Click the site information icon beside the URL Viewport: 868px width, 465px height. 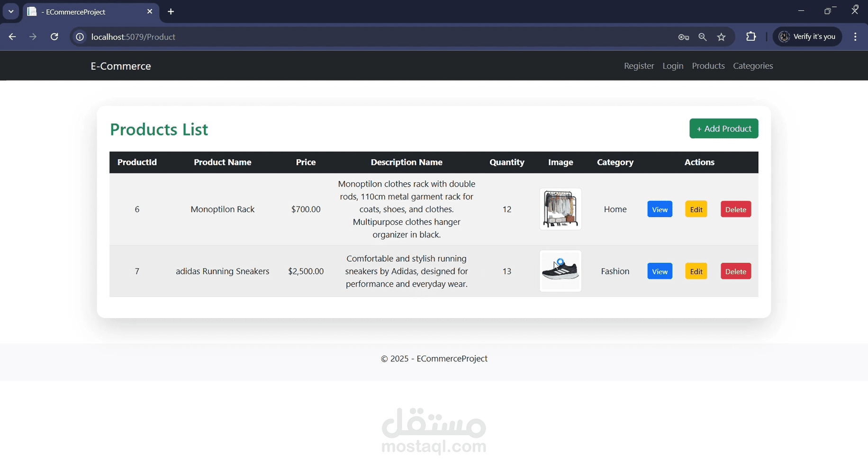coord(79,36)
